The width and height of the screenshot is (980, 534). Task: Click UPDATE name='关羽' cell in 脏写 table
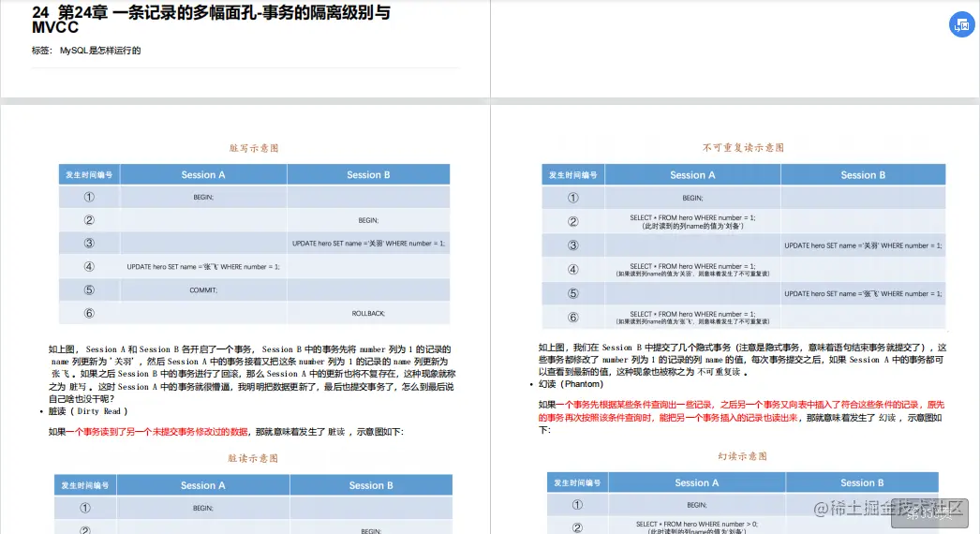coord(368,244)
